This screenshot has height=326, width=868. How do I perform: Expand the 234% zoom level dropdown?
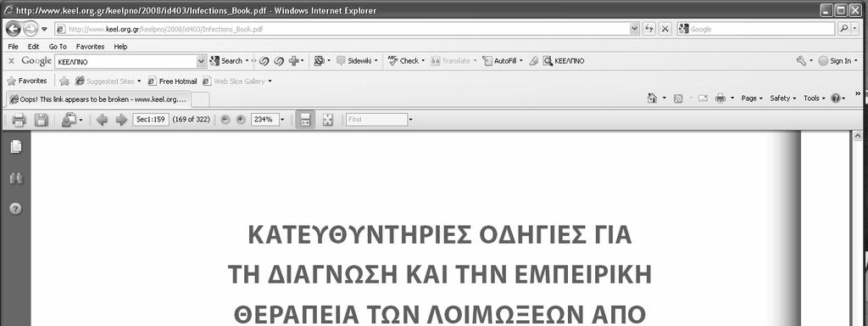[281, 119]
